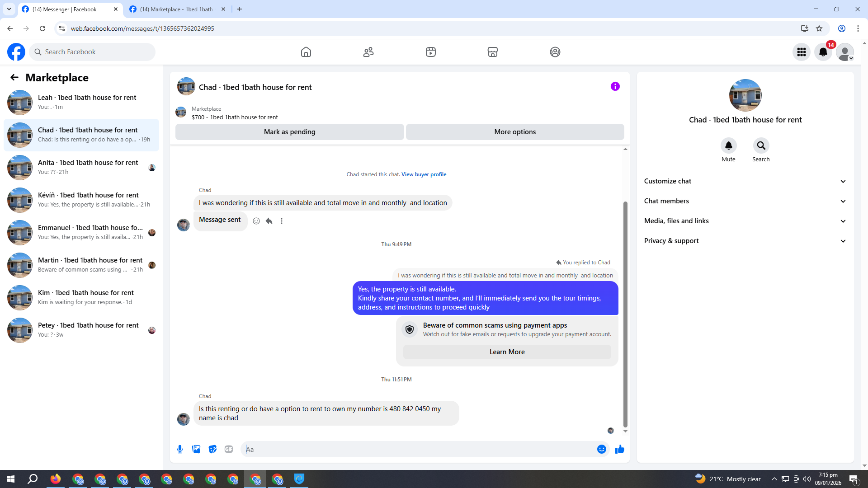The height and width of the screenshot is (488, 868).
Task: Switch to the Marketplace 1bed 1bath browser tab
Action: pyautogui.click(x=176, y=9)
